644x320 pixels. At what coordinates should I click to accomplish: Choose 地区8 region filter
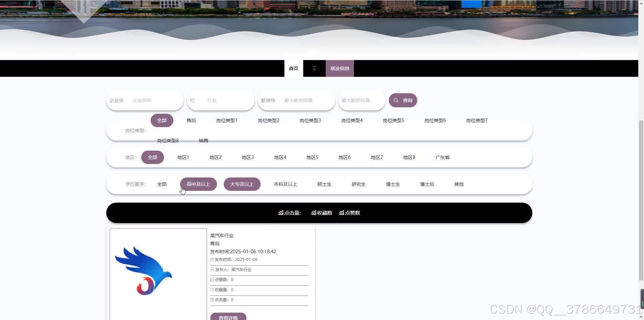(x=409, y=157)
